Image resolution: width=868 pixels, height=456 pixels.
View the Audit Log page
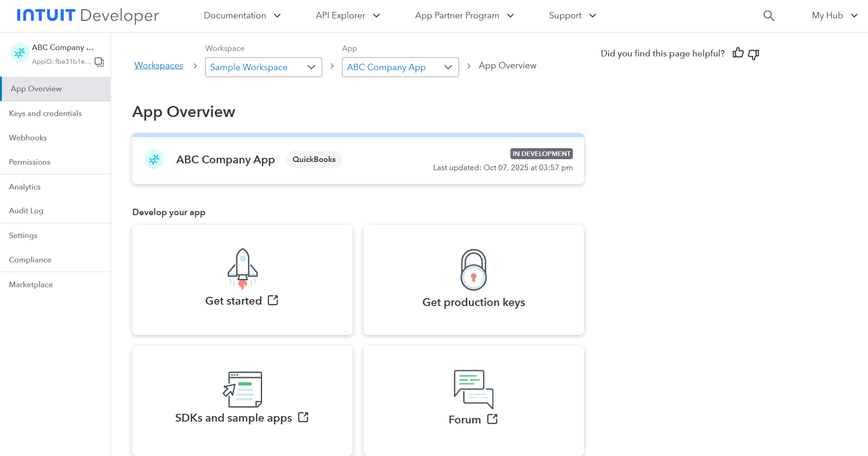coord(55,211)
